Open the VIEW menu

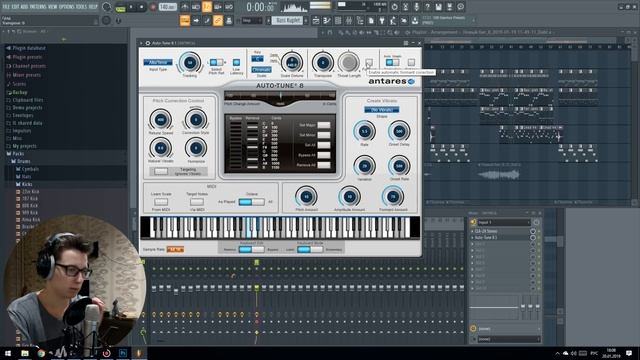pyautogui.click(x=53, y=7)
